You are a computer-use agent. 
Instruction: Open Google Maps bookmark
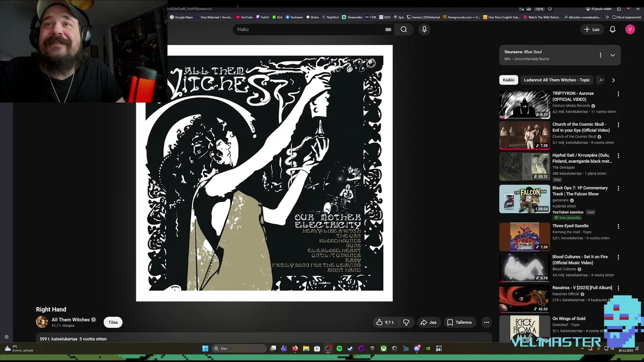[x=181, y=17]
